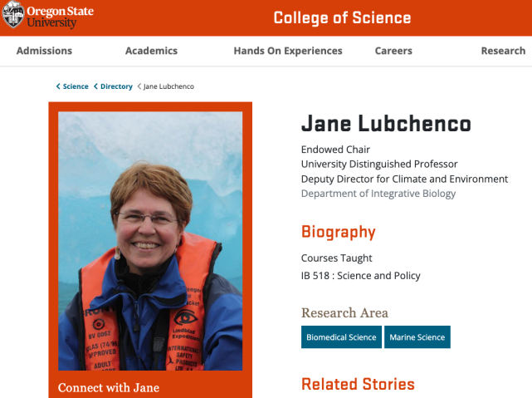Click the Connect with Jane panel
This screenshot has width=532, height=398.
[x=109, y=387]
